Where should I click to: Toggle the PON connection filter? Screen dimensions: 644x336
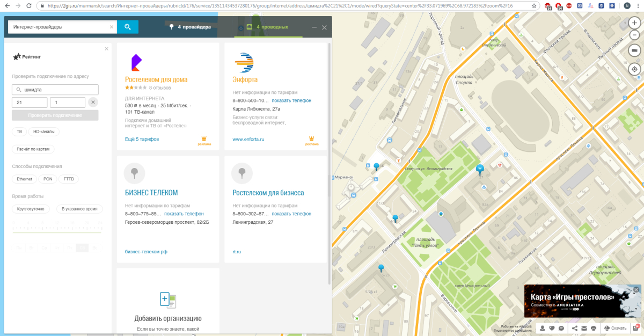[x=48, y=179]
